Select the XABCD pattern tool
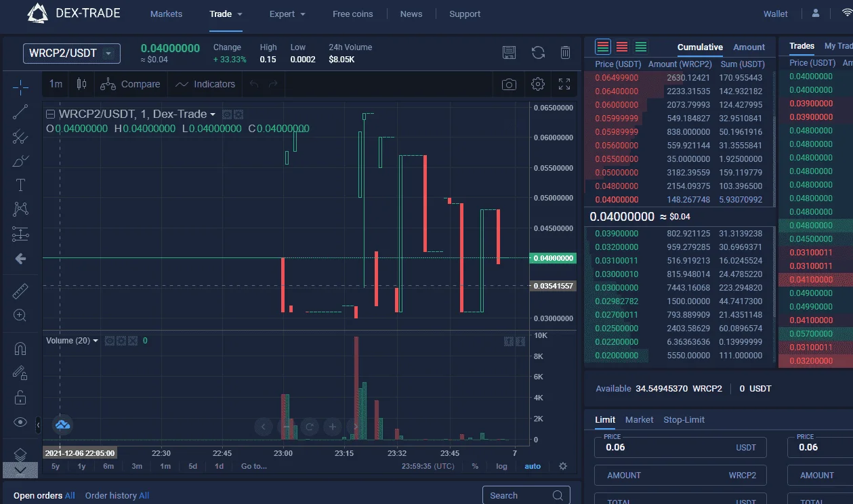Viewport: 853px width, 504px height. 20,209
